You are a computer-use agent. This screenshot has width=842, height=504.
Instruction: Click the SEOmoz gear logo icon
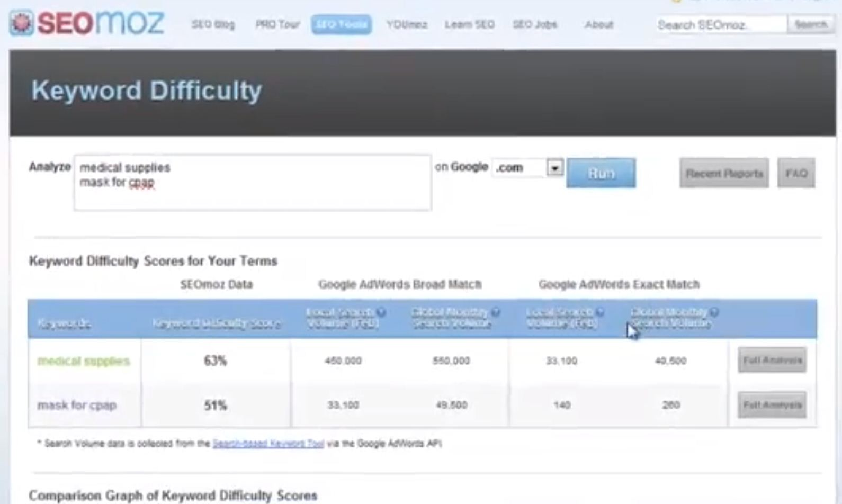coord(22,23)
